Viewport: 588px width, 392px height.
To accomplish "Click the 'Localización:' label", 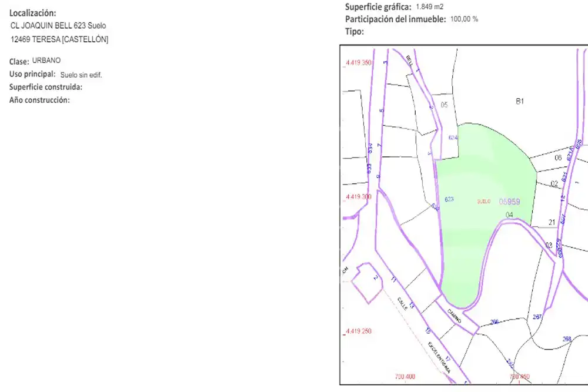I will coord(32,13).
